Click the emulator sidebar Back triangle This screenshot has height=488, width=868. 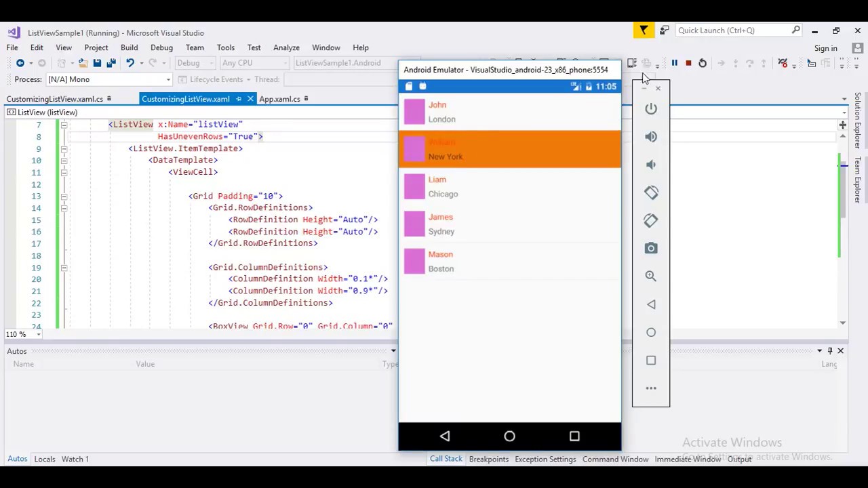click(651, 304)
